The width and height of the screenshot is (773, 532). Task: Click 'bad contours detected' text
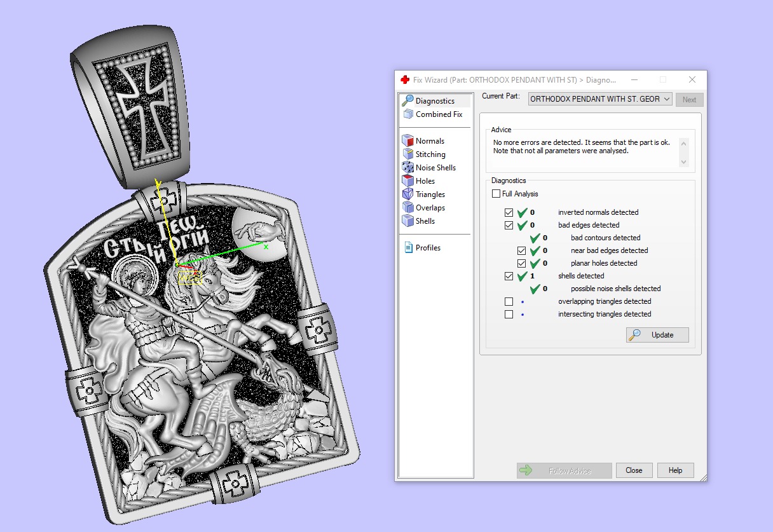(605, 238)
